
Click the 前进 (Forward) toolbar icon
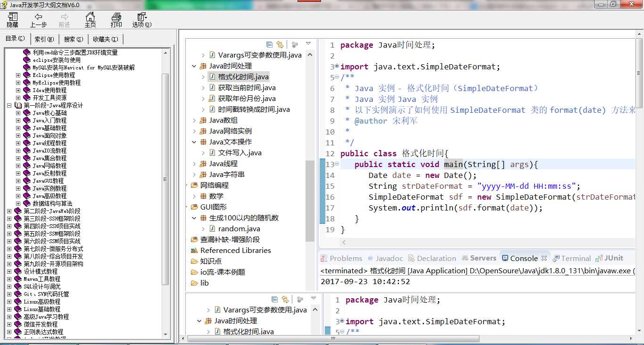64,17
